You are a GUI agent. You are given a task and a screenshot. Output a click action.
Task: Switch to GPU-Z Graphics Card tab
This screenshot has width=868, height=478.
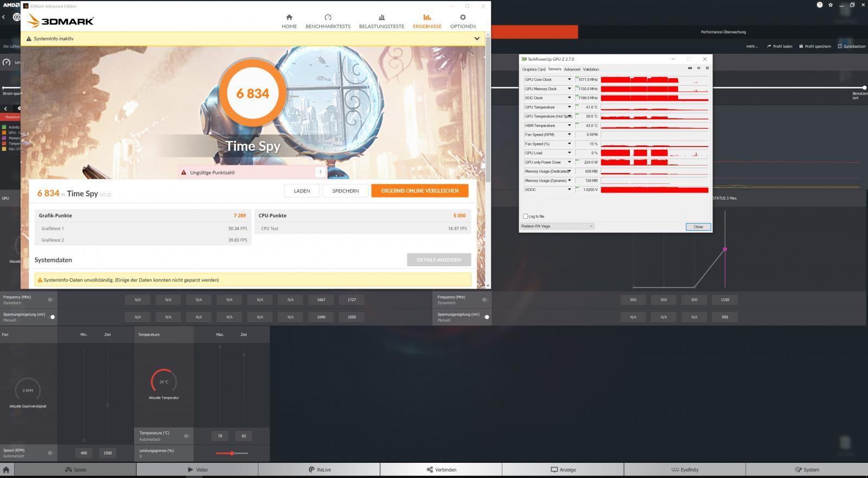(534, 69)
